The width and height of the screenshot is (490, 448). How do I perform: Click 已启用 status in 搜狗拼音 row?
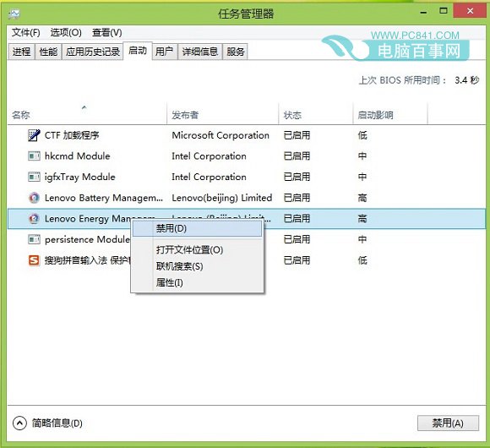(297, 260)
